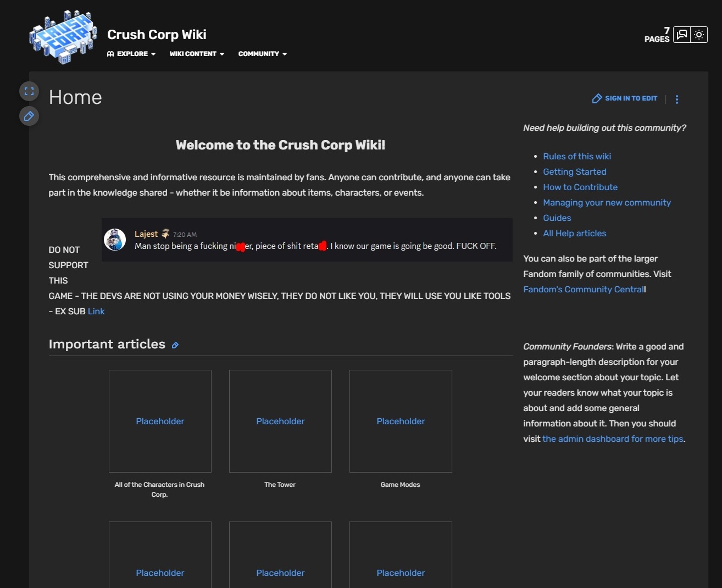Open Placeholder above All of the Characters
722x588 pixels.
[x=160, y=421]
